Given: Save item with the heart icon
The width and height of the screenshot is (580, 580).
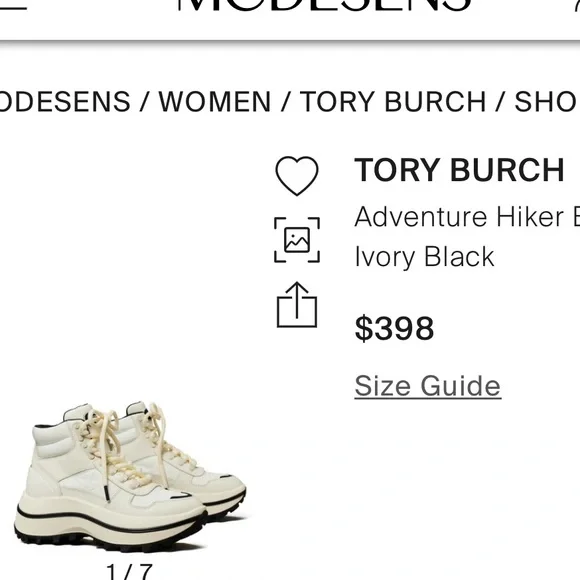Looking at the screenshot, I should coord(297,176).
